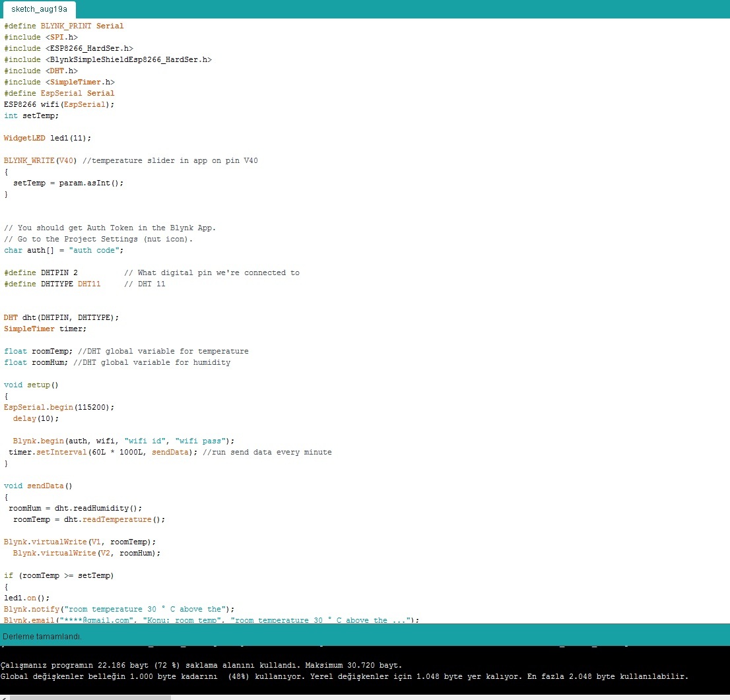Image resolution: width=730 pixels, height=700 pixels.
Task: Click the "#include <ESP8266_HardSer.h>" line
Action: coord(69,48)
